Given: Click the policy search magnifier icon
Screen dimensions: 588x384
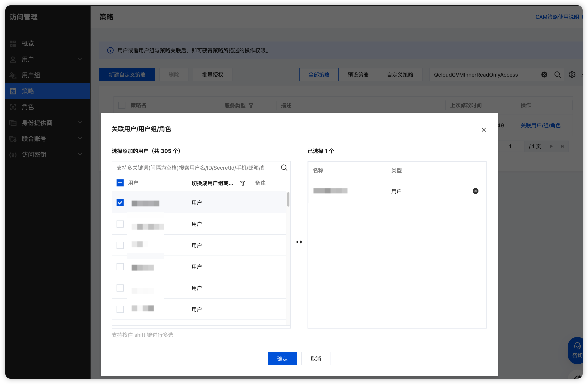Looking at the screenshot, I should point(557,75).
